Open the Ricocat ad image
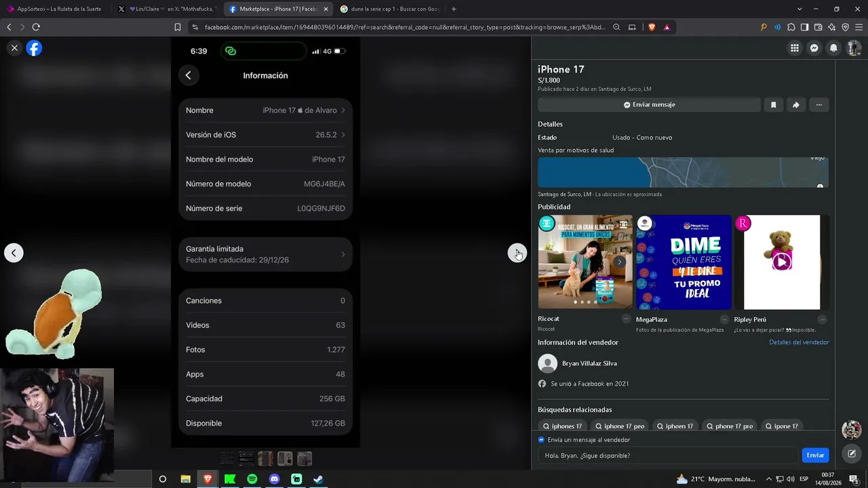Screen dimensions: 868x488 [585, 262]
